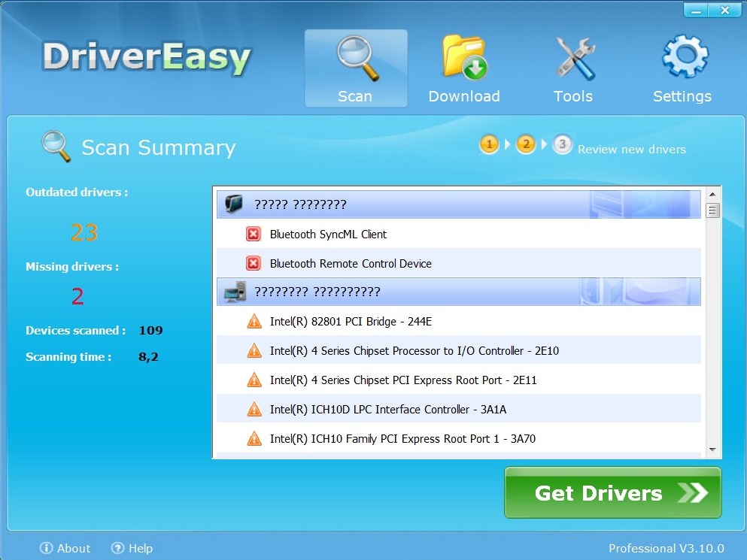Click missing drivers count '2'
Image resolution: width=747 pixels, height=560 pixels.
tap(77, 296)
